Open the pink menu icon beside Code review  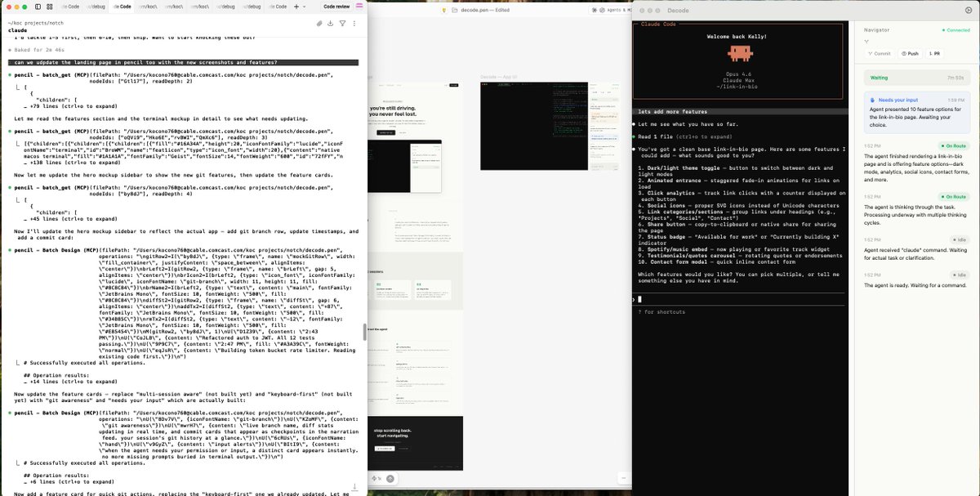click(x=359, y=6)
